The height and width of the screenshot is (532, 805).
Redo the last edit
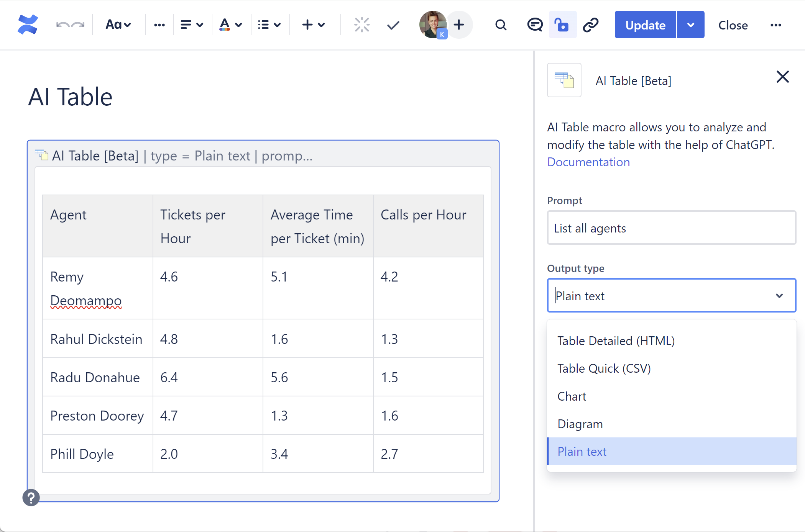click(78, 25)
